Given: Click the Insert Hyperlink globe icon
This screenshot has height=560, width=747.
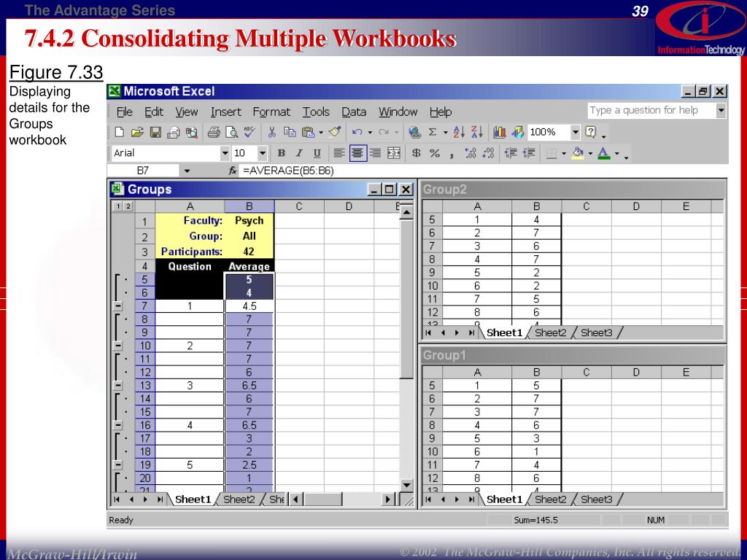Looking at the screenshot, I should click(x=414, y=133).
